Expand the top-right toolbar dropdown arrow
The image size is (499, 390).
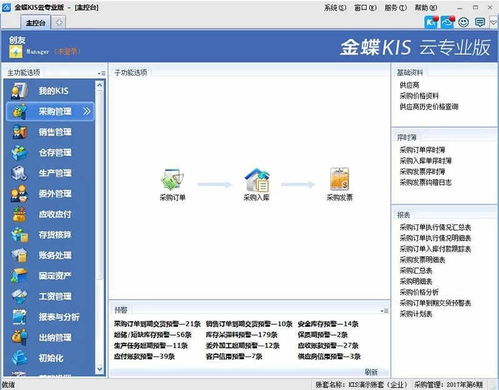click(x=493, y=23)
